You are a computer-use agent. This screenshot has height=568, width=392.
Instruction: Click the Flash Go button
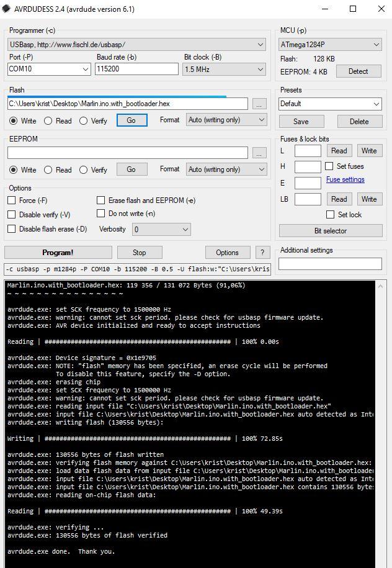coord(131,120)
